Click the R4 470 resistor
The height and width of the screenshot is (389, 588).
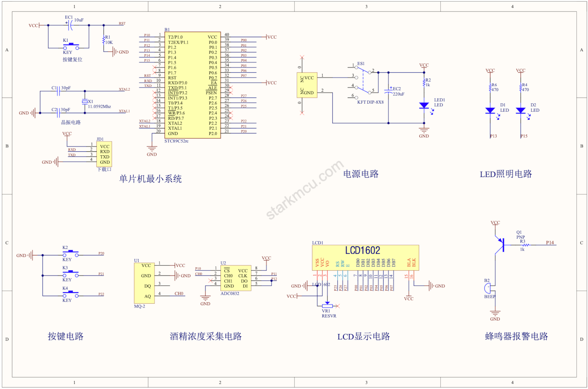(521, 88)
